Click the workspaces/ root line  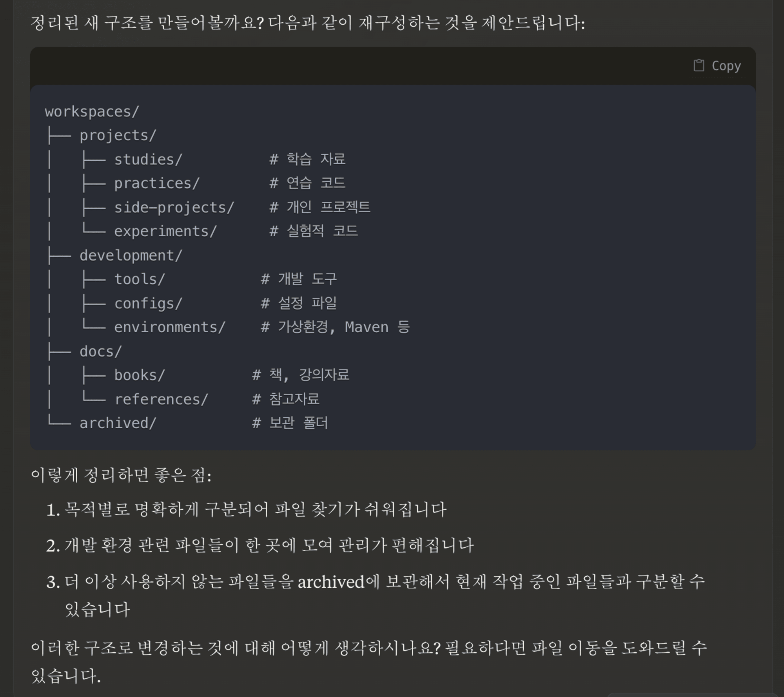coord(92,112)
